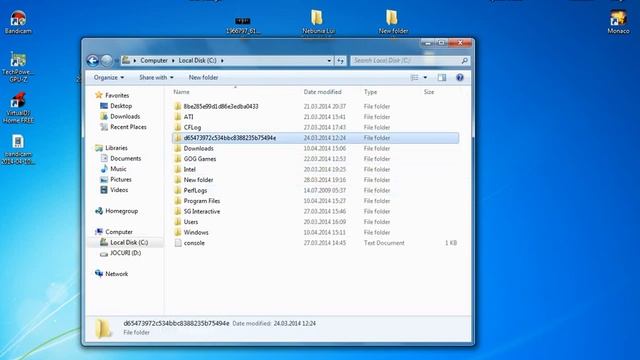The image size is (640, 360).
Task: Click Computer in the address breadcrumb
Action: click(154, 60)
